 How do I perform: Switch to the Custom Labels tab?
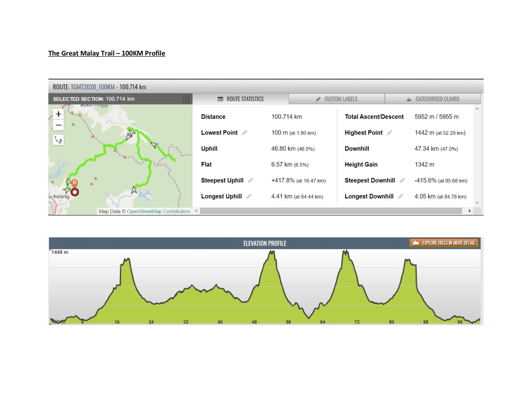(x=336, y=99)
